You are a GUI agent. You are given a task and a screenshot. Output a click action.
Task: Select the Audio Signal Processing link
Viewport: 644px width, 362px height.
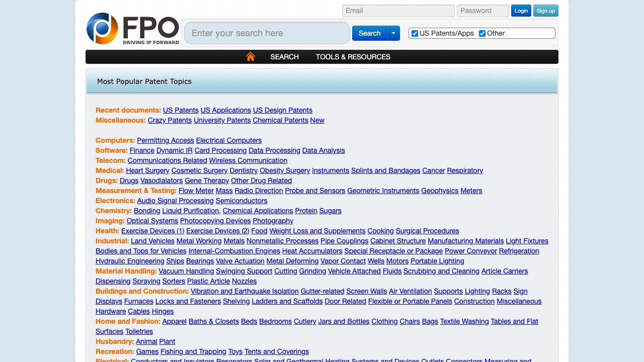(175, 201)
